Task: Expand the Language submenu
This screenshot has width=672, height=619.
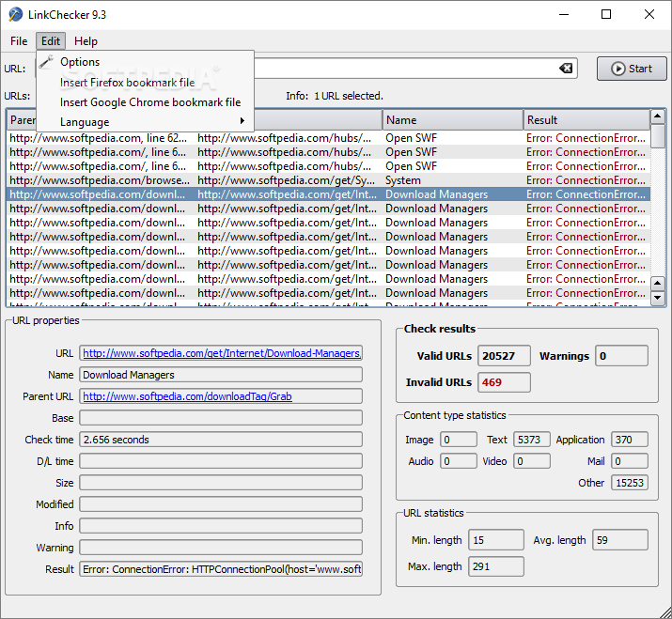Action: coord(146,122)
